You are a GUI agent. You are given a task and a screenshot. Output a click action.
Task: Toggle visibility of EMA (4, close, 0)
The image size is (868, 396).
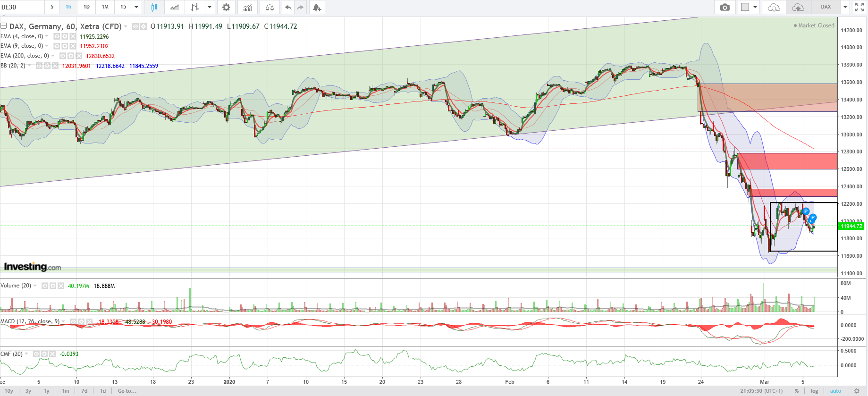click(57, 36)
